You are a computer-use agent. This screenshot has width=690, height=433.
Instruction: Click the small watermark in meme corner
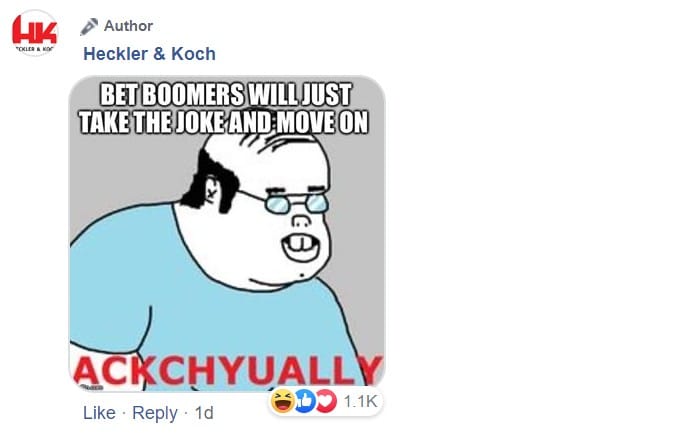point(90,387)
